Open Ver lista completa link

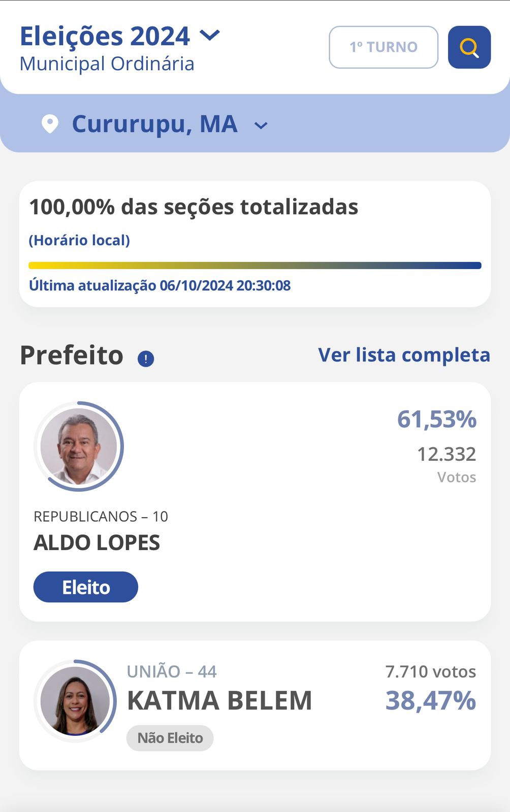404,355
